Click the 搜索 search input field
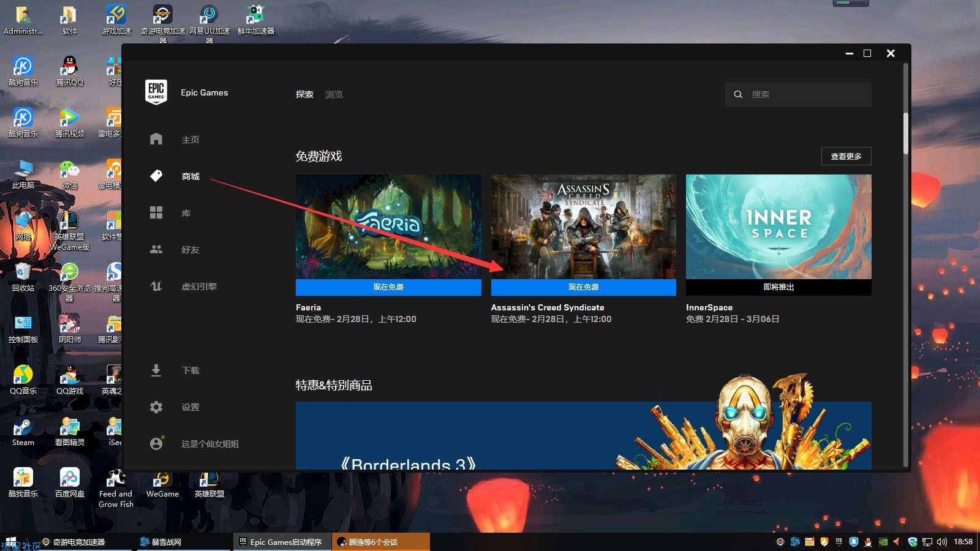The image size is (980, 551). pos(798,94)
